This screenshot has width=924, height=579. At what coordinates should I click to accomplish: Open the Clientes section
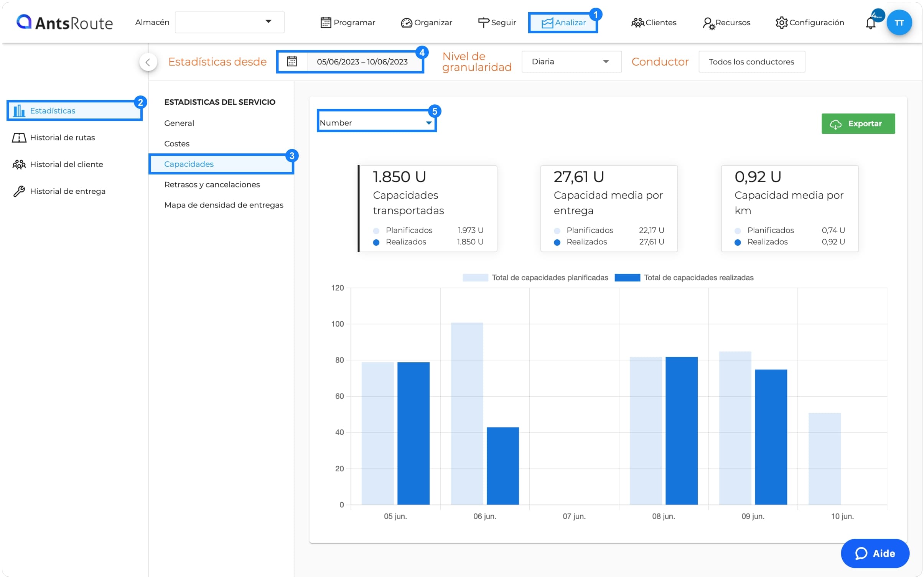pos(654,23)
